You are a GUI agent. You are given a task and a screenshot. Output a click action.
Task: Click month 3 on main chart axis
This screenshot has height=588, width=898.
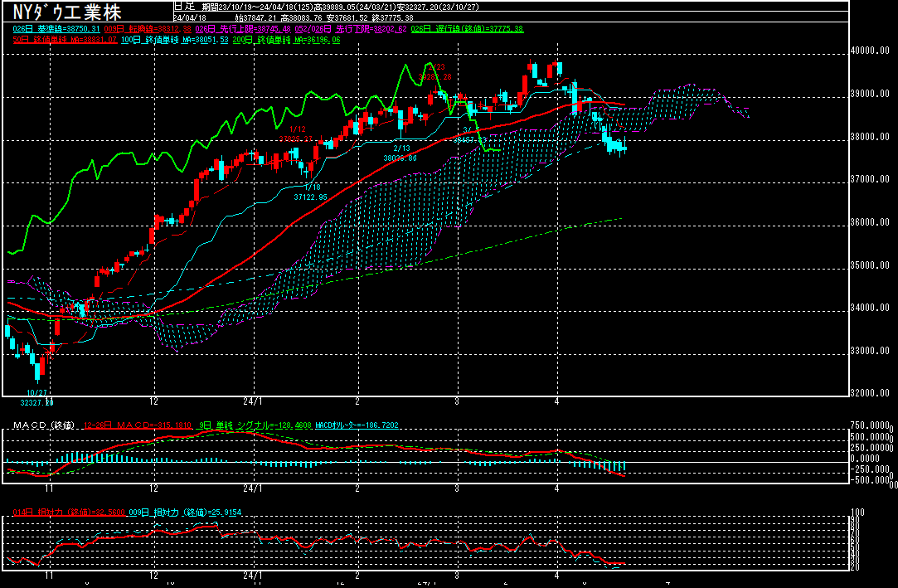click(x=457, y=401)
